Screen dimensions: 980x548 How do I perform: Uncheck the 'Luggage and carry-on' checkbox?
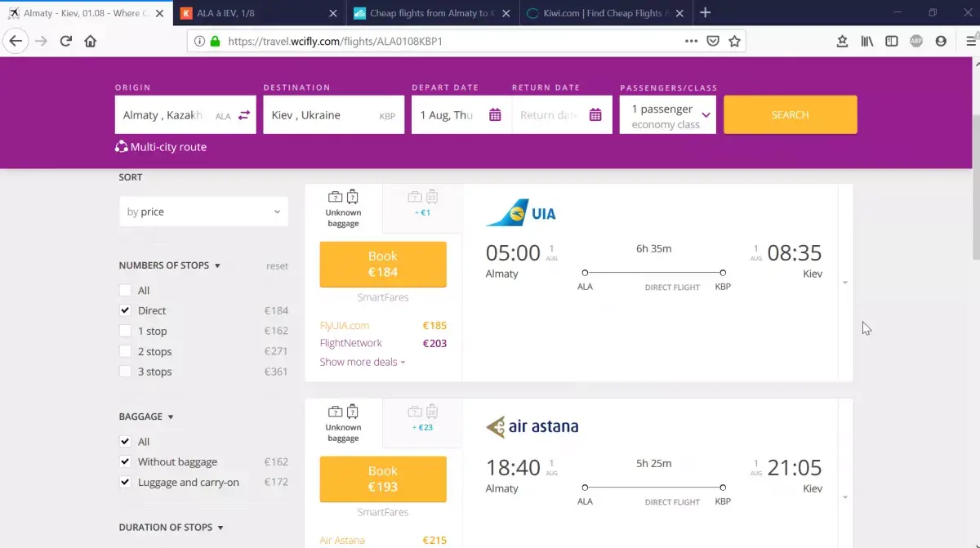coord(125,482)
